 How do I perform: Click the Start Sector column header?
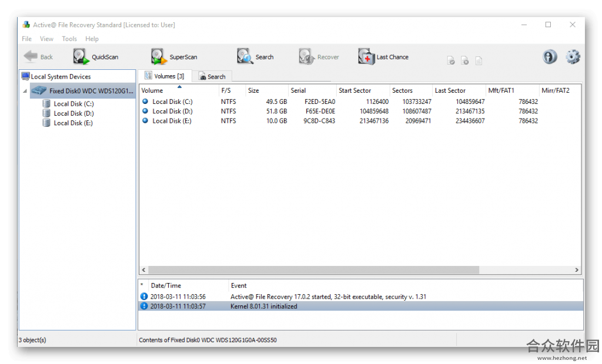tap(362, 90)
